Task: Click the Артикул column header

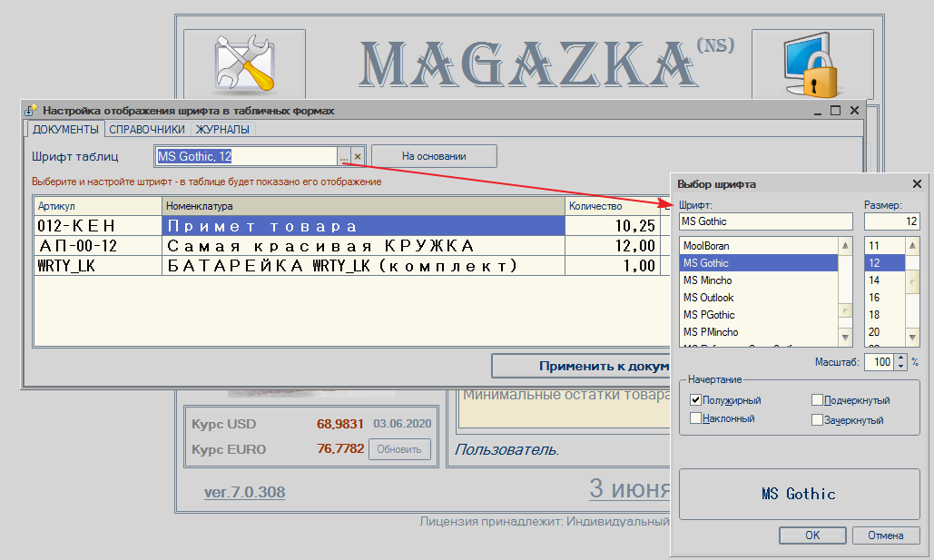Action: tap(98, 206)
